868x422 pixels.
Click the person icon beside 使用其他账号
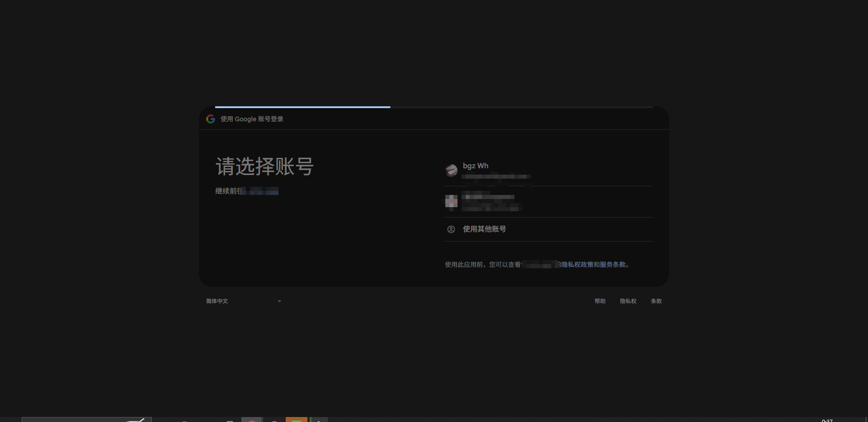451,229
